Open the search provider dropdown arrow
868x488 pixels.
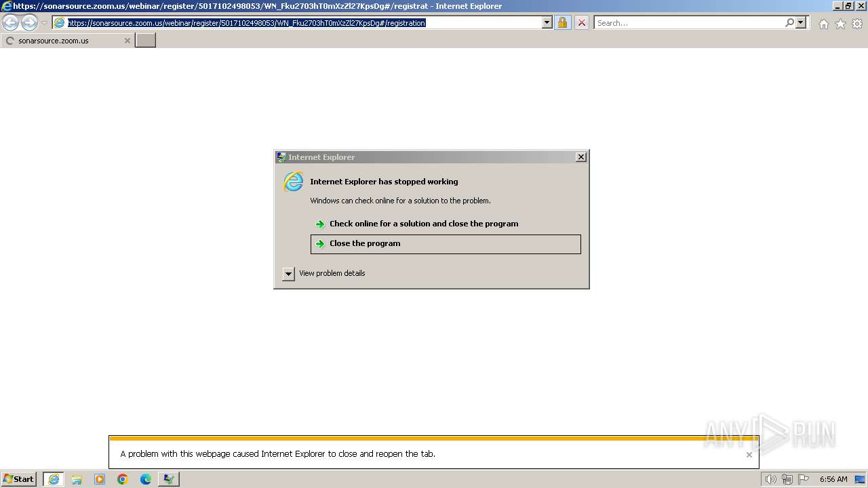tap(801, 22)
